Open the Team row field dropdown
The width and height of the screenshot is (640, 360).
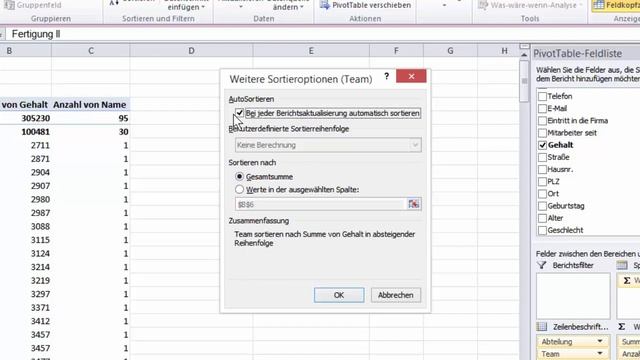coord(600,353)
